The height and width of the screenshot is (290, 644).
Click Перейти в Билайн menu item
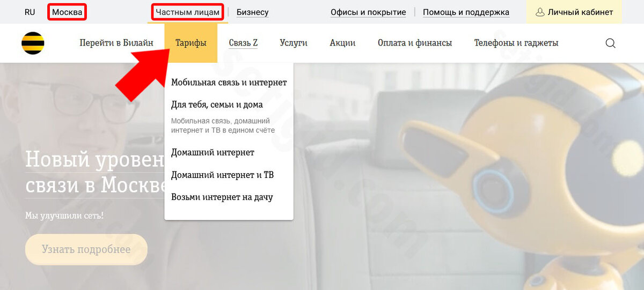click(x=116, y=43)
